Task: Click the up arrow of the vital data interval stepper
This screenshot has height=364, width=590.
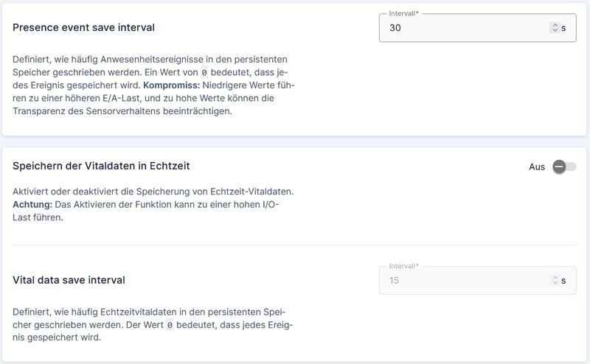Action: pos(555,277)
